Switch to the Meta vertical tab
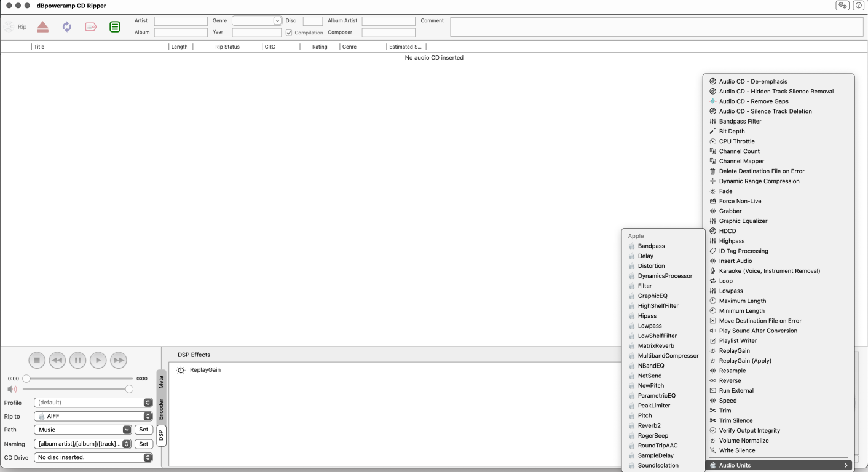 (161, 382)
